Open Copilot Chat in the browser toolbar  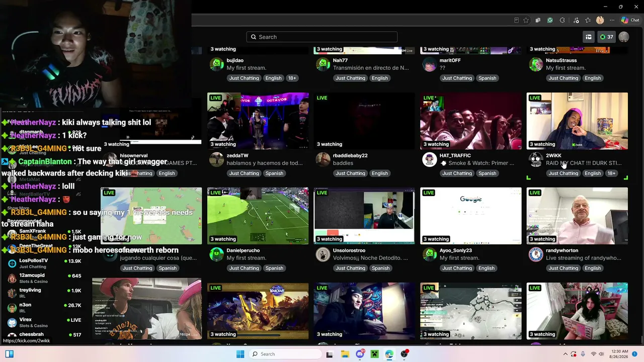click(630, 20)
